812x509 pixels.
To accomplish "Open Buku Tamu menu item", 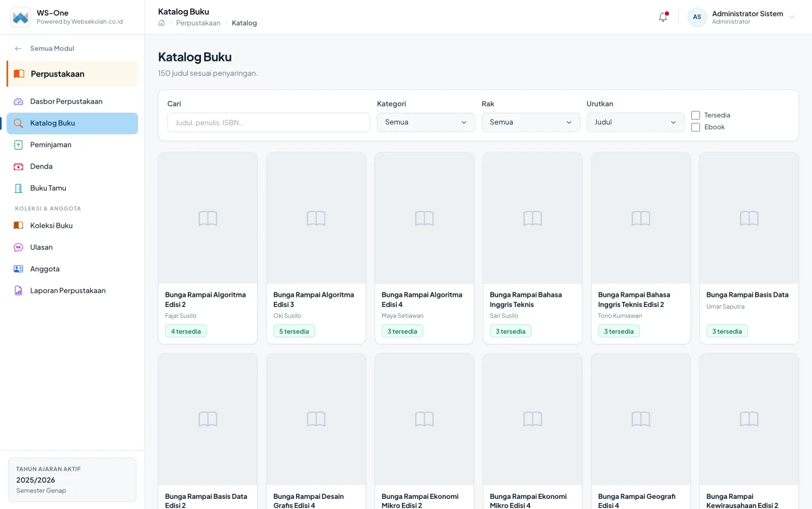I will click(72, 188).
